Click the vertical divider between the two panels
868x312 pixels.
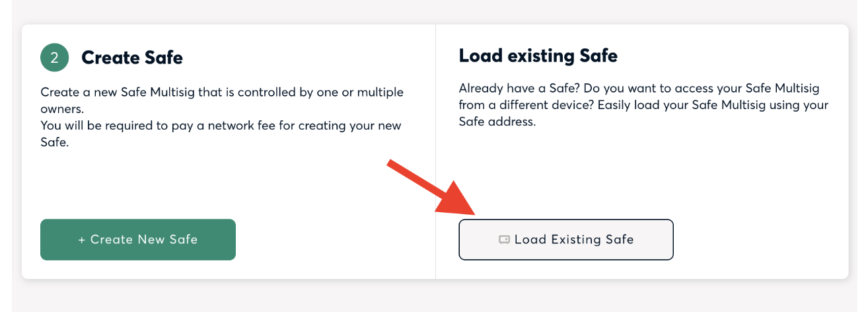tap(435, 151)
